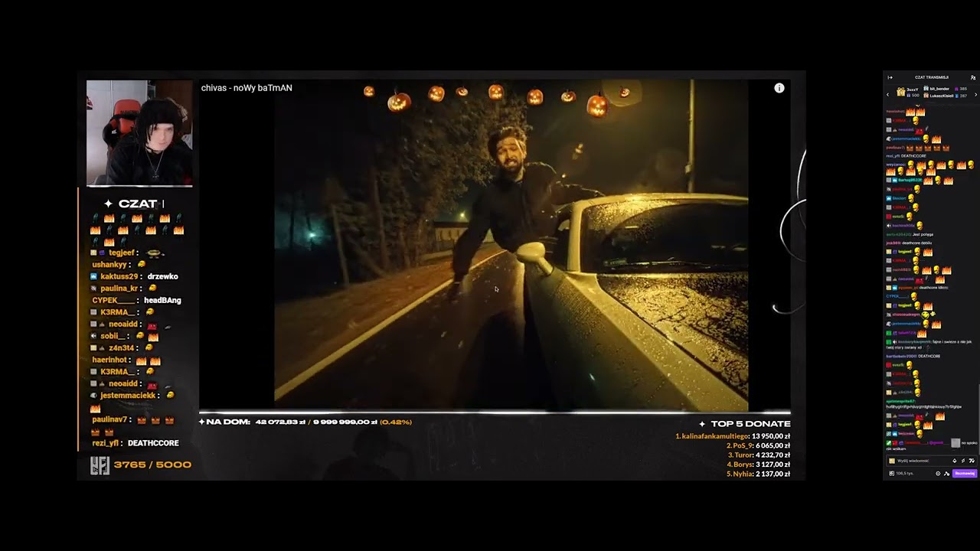The width and height of the screenshot is (980, 551).
Task: Click the streamer webcam thumbnail
Action: 139,133
